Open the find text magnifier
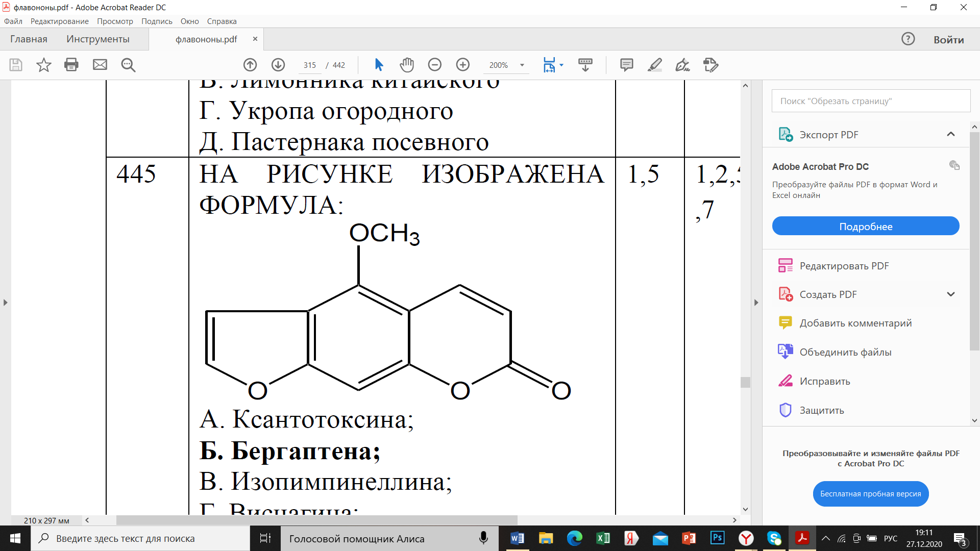The width and height of the screenshot is (980, 551). (128, 65)
